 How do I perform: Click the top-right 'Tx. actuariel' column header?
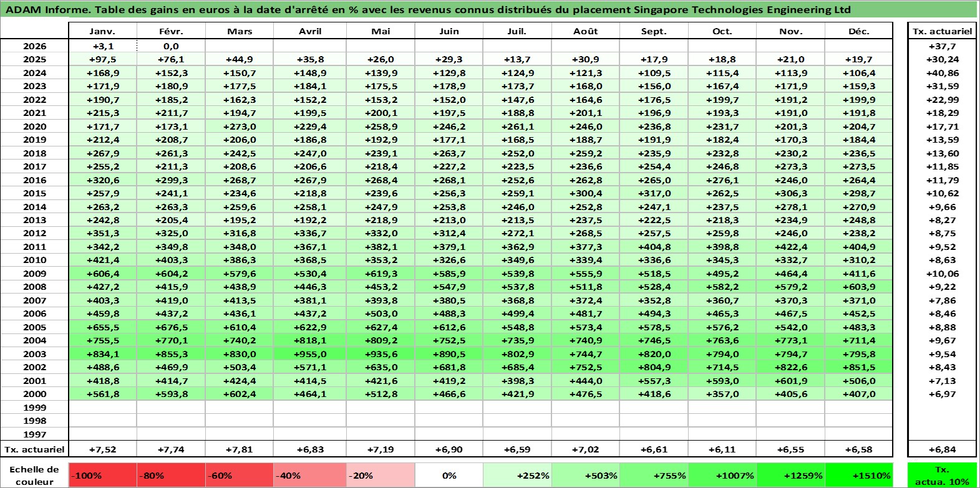click(x=942, y=31)
